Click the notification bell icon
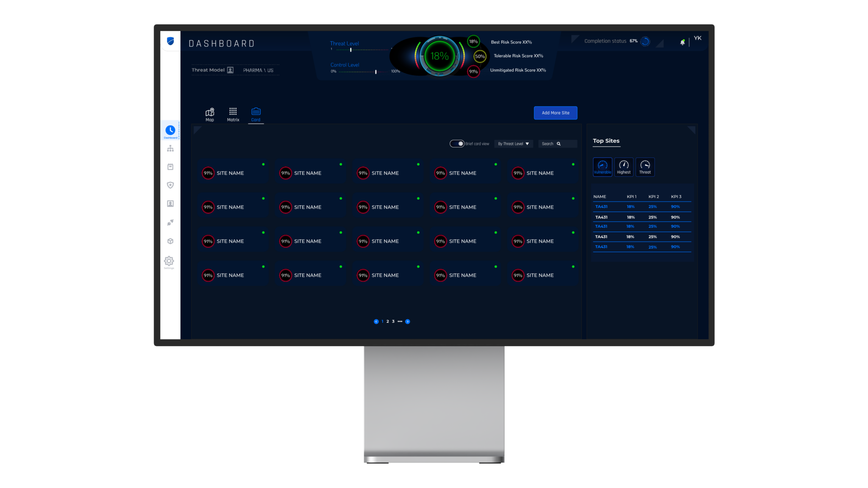This screenshot has width=868, height=488. [682, 42]
